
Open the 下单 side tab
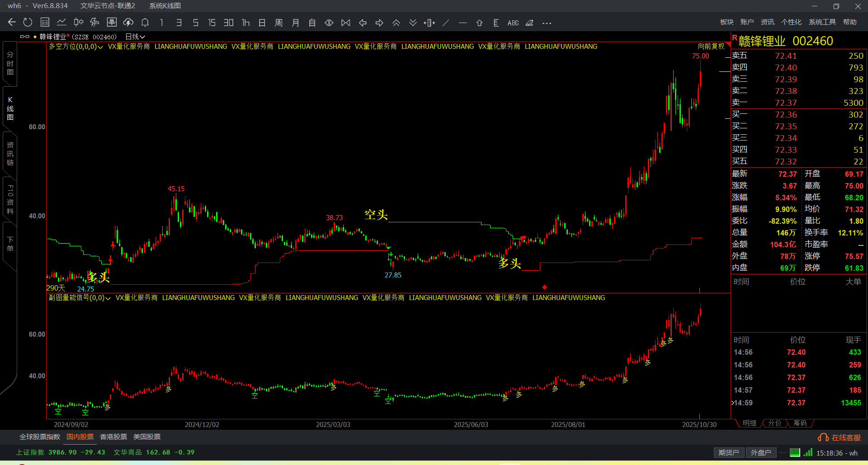pos(10,244)
